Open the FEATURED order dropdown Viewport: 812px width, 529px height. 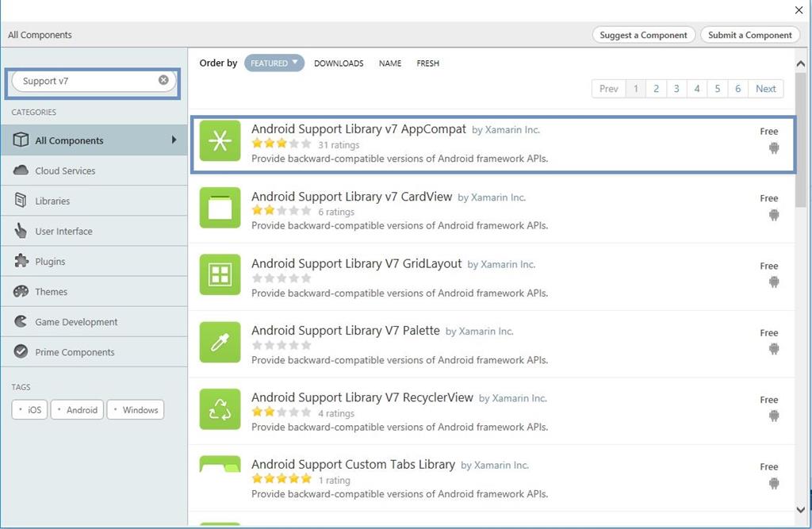point(274,63)
